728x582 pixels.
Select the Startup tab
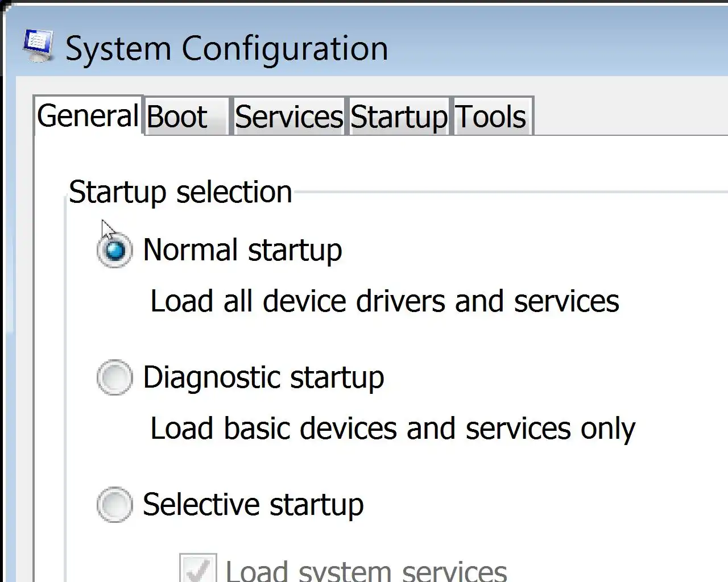point(399,117)
